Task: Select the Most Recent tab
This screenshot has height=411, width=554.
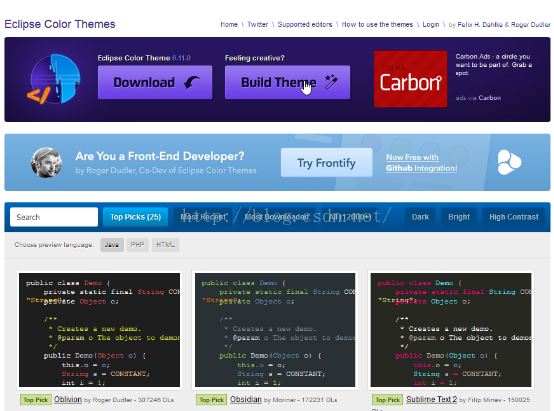Action: point(203,217)
